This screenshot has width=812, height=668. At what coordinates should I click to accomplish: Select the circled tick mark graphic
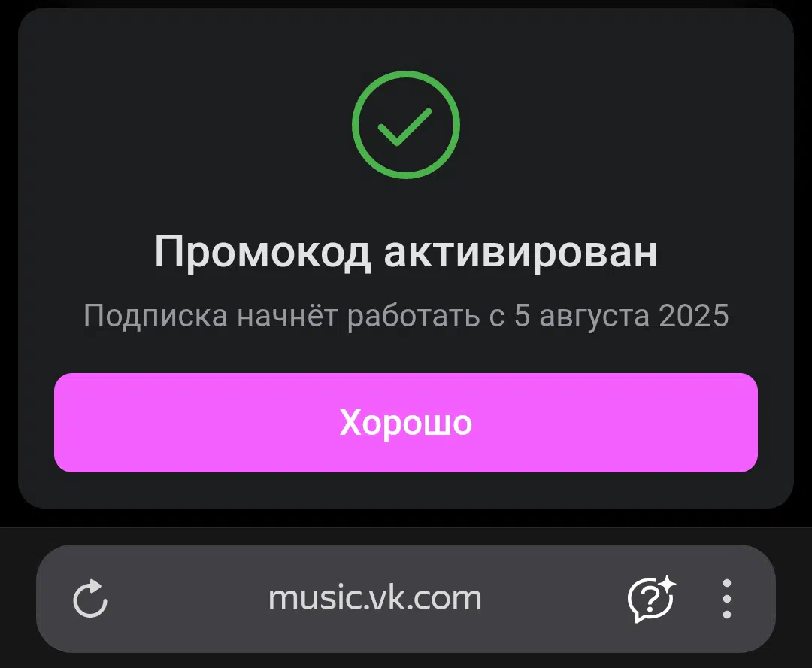pyautogui.click(x=405, y=125)
